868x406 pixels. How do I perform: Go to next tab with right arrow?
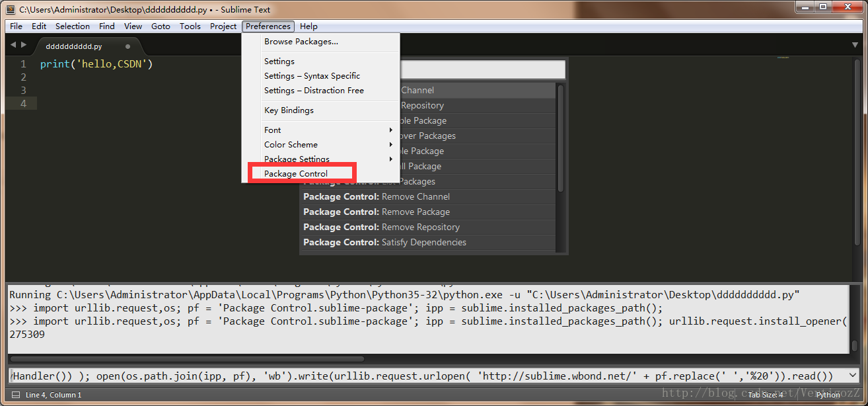click(x=24, y=45)
